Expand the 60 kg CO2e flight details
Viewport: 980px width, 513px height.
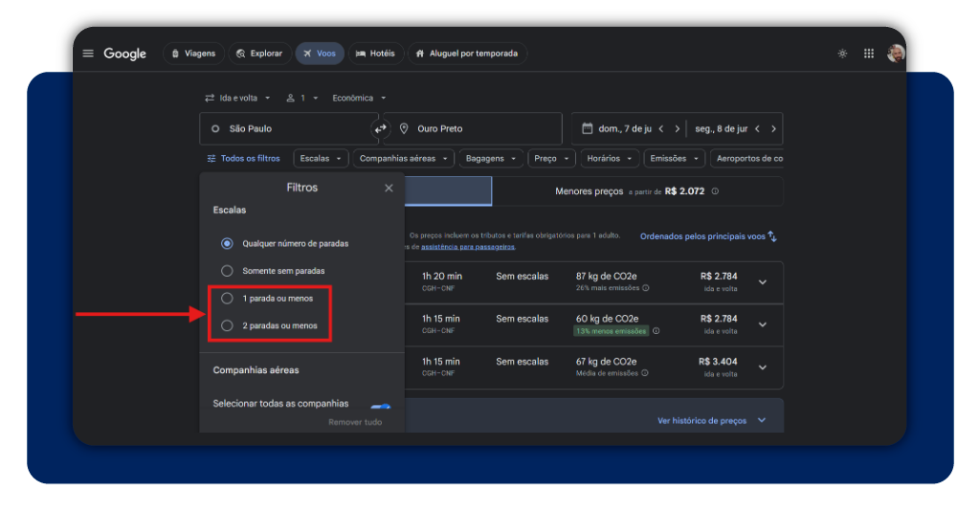tap(763, 324)
